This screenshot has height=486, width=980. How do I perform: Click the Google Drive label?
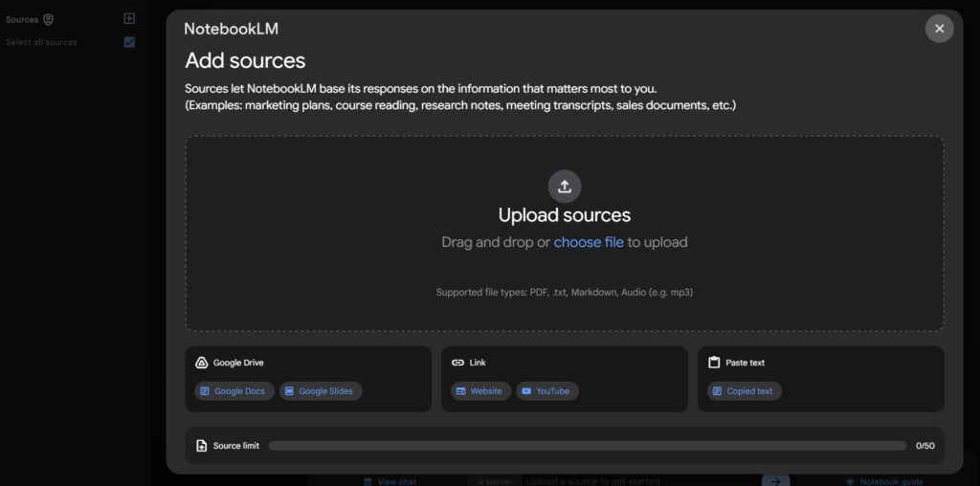[238, 363]
